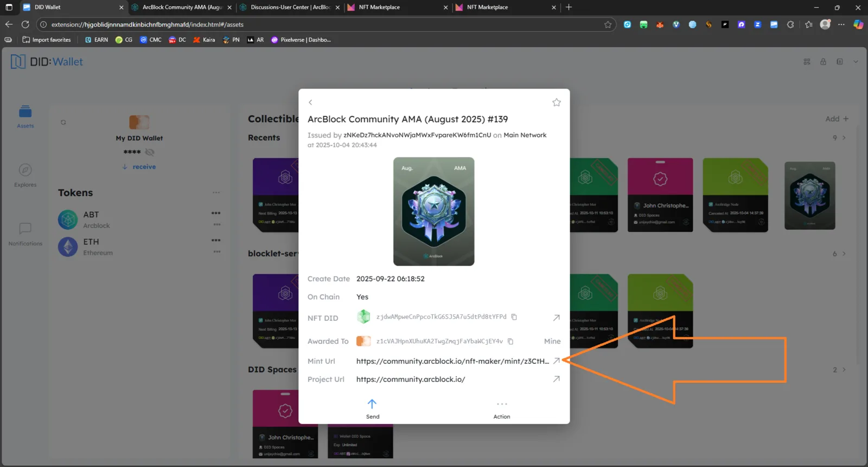Toggle balance visibility eye icon

pyautogui.click(x=150, y=153)
